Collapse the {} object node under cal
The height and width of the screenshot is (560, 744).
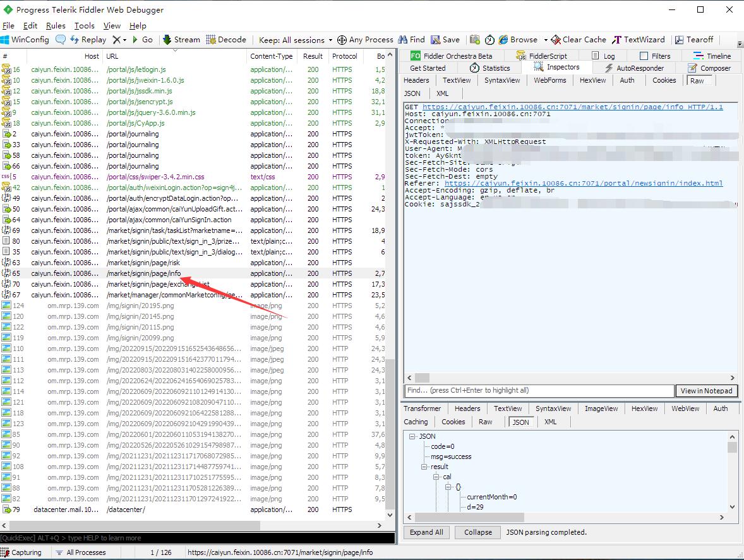(447, 487)
